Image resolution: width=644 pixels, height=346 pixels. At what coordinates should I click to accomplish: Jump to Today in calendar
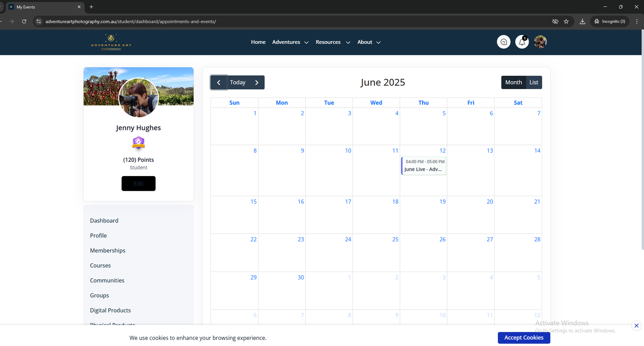(237, 83)
